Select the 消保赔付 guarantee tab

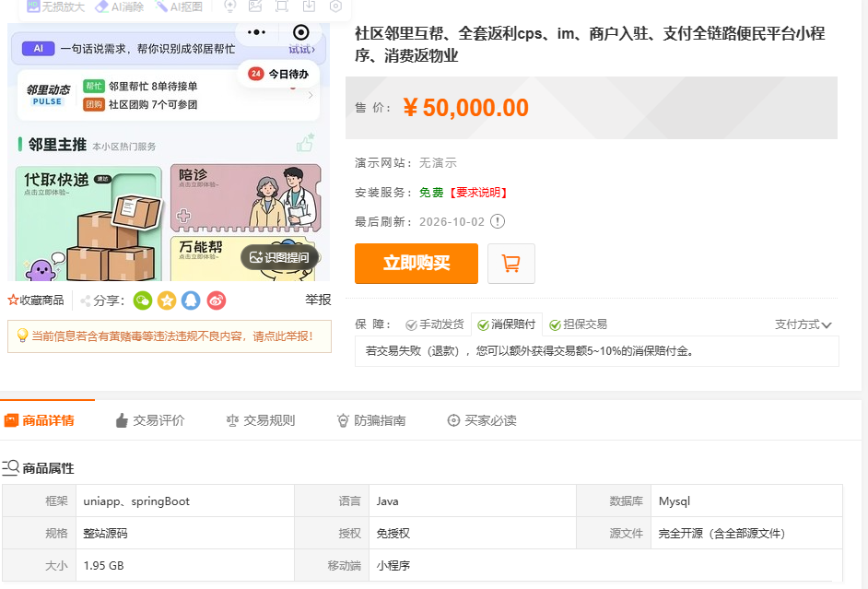pyautogui.click(x=507, y=324)
